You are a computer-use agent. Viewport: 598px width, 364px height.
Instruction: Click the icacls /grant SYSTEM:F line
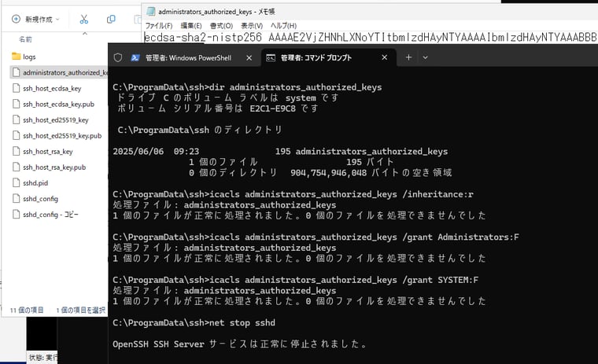296,280
